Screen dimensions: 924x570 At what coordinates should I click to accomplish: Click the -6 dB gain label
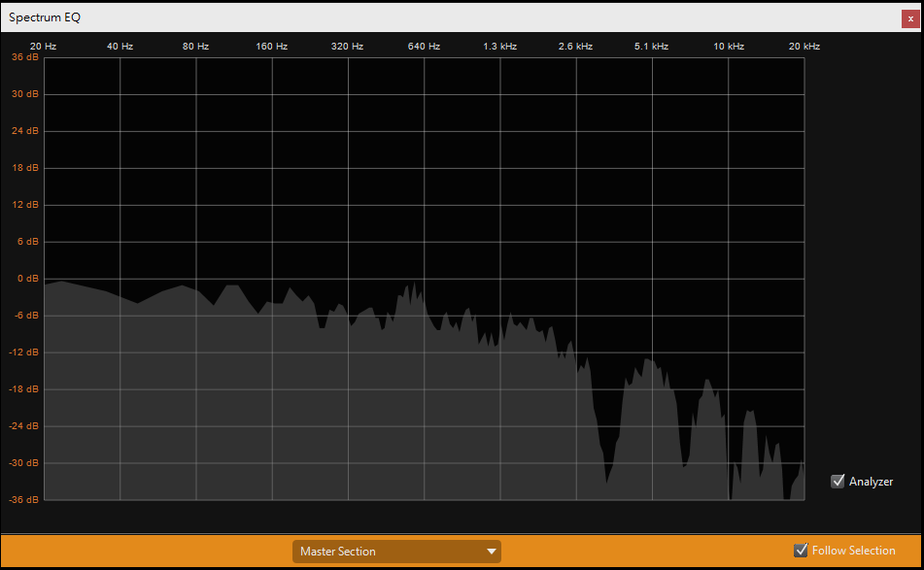pos(26,315)
